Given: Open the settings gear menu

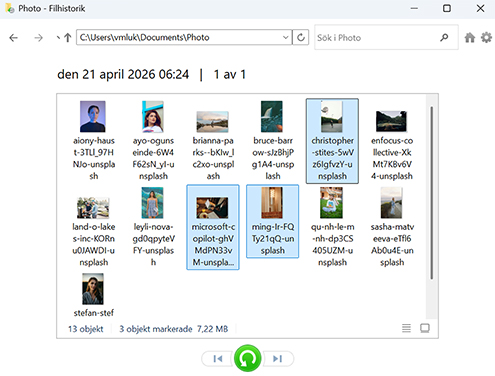Looking at the screenshot, I should coord(486,37).
